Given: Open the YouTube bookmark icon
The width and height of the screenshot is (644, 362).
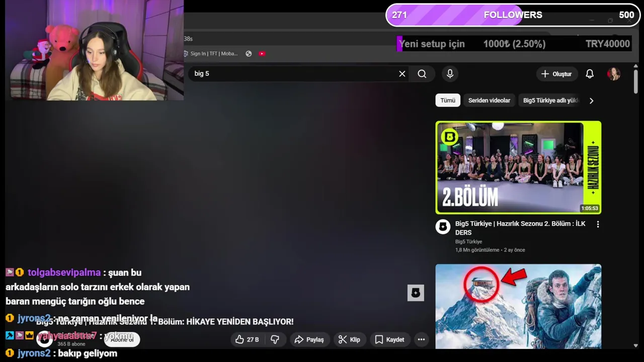Looking at the screenshot, I should [x=262, y=54].
